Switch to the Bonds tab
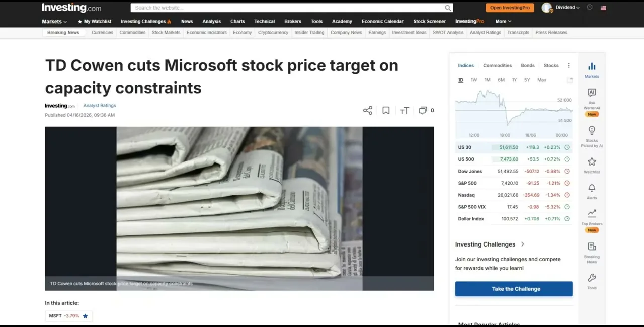The height and width of the screenshot is (327, 644). [x=528, y=65]
